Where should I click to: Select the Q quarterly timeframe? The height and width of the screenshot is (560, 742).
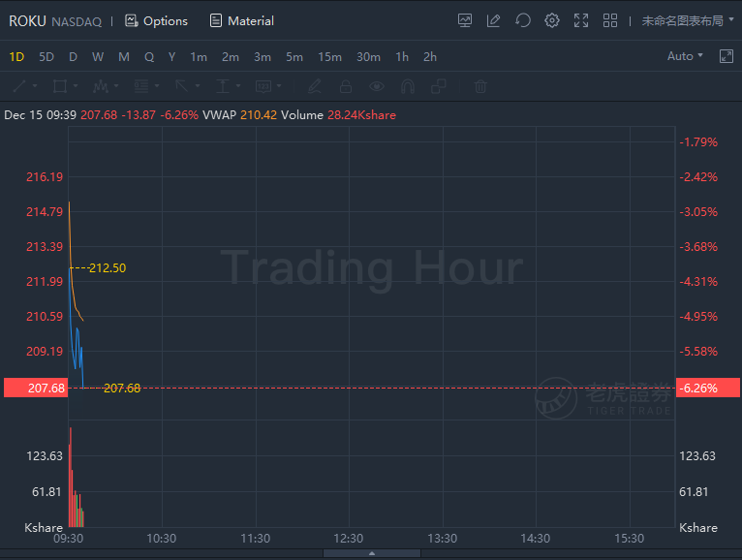tap(149, 57)
